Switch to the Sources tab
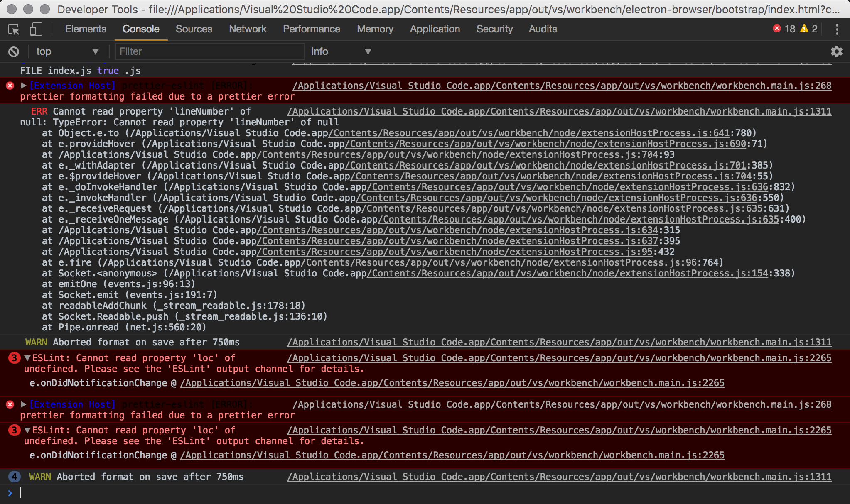850x504 pixels. (194, 29)
